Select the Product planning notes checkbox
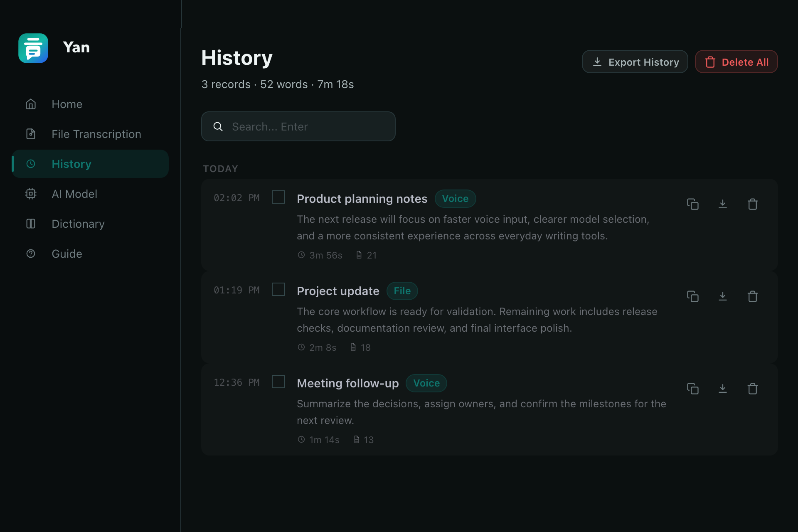This screenshot has width=798, height=532. coord(278,197)
